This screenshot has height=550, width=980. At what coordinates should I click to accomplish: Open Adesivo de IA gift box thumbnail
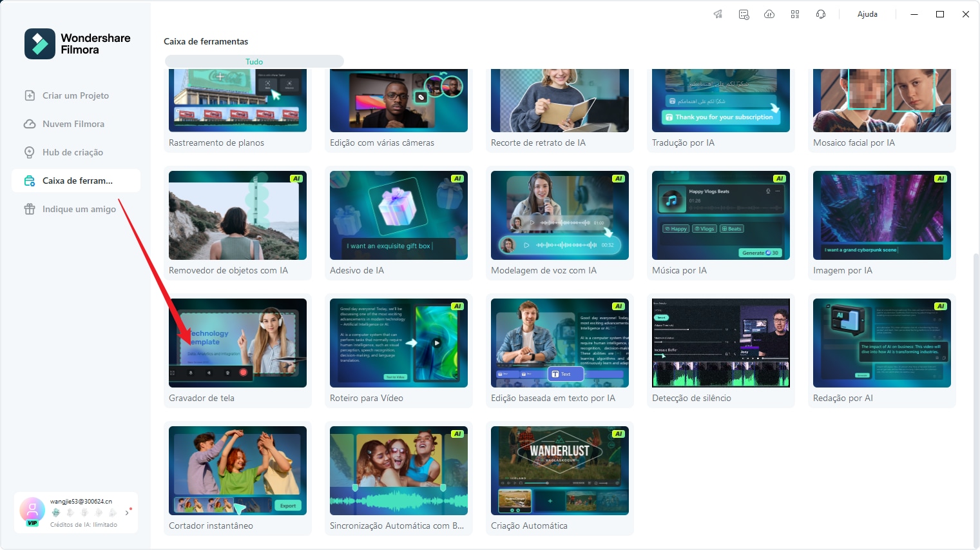[x=399, y=215]
